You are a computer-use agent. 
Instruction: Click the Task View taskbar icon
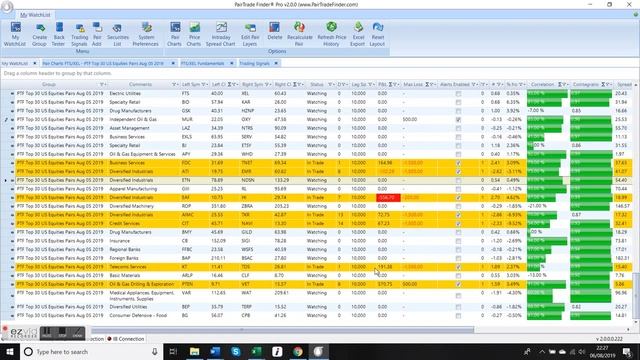click(173, 351)
